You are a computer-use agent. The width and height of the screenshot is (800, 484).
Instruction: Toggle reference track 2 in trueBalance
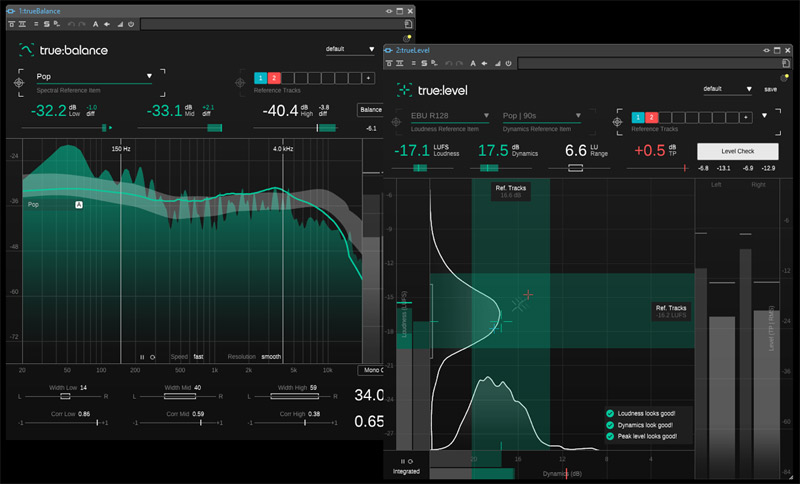tap(274, 77)
